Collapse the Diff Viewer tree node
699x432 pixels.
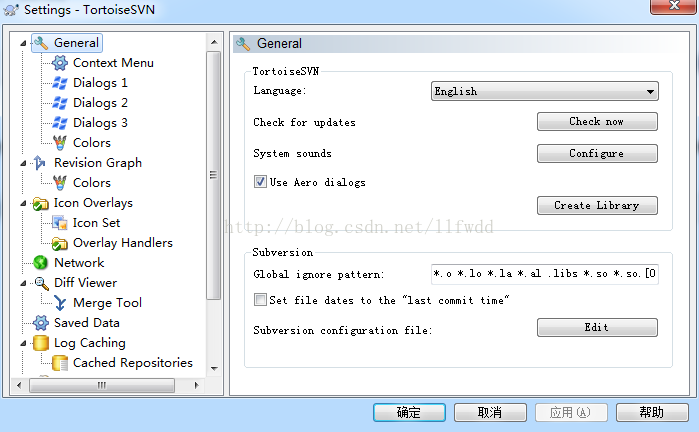coord(23,283)
